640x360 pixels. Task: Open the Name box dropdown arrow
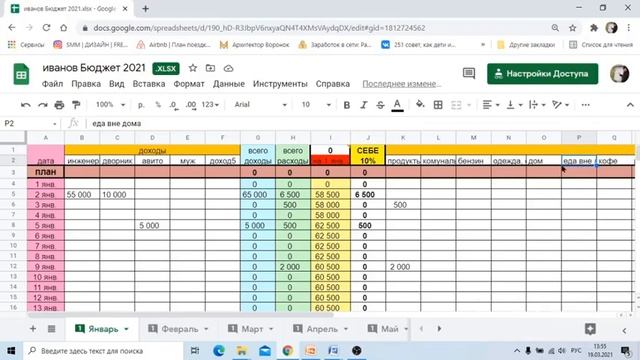coord(54,124)
